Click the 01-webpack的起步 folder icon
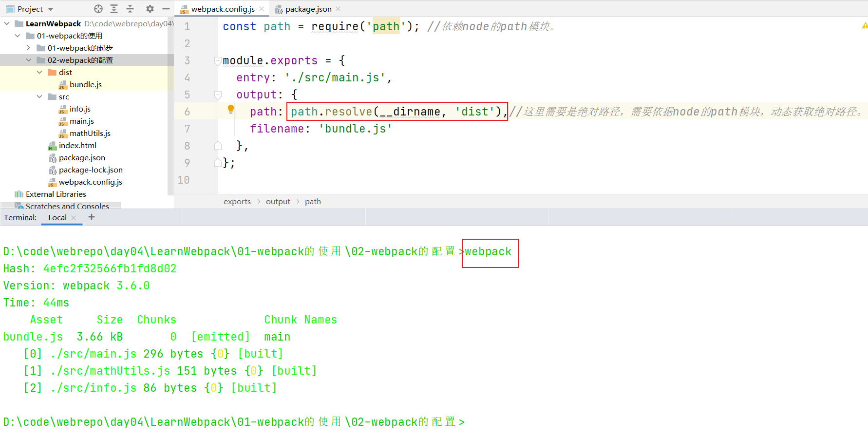868x438 pixels. [x=41, y=48]
